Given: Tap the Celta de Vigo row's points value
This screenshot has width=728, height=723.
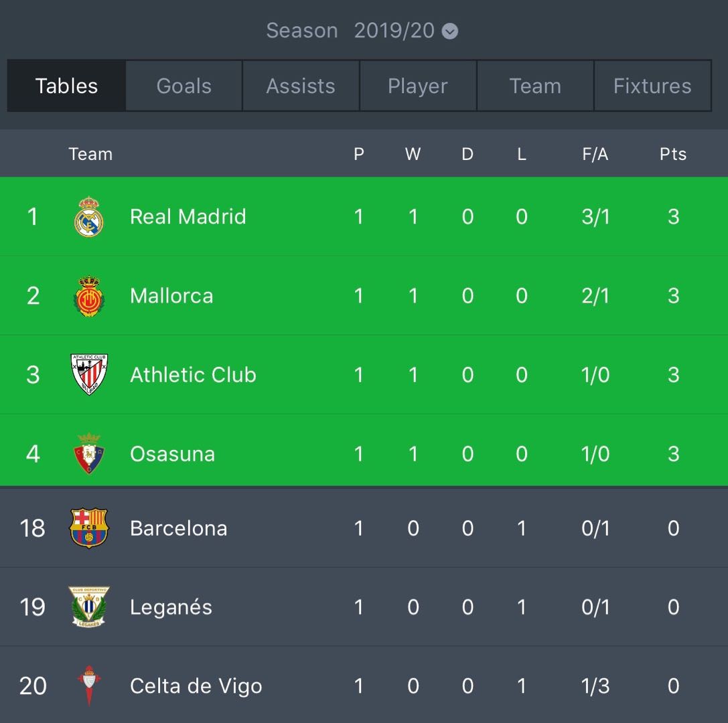Looking at the screenshot, I should (674, 686).
